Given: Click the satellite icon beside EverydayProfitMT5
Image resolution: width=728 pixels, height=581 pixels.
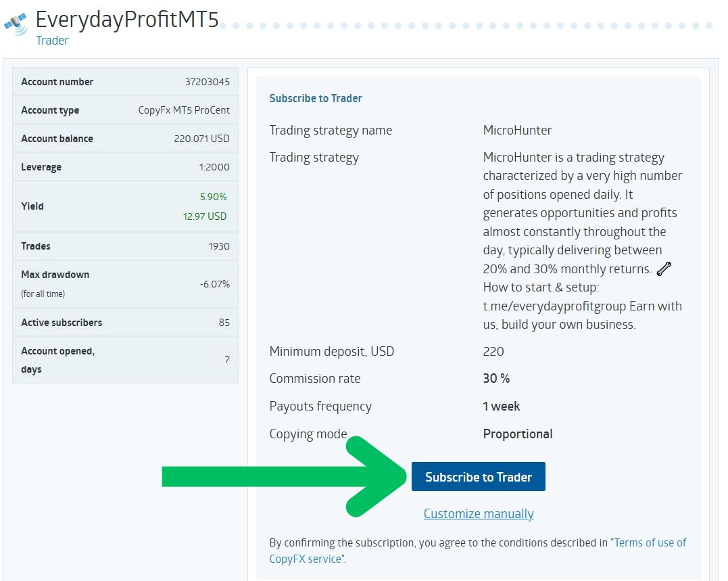Looking at the screenshot, I should click(x=16, y=22).
